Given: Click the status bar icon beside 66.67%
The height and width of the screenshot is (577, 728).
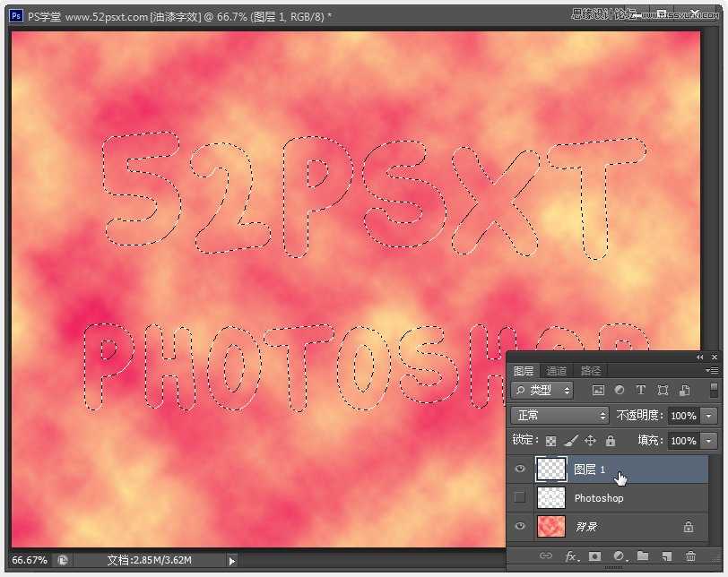Looking at the screenshot, I should 63,560.
